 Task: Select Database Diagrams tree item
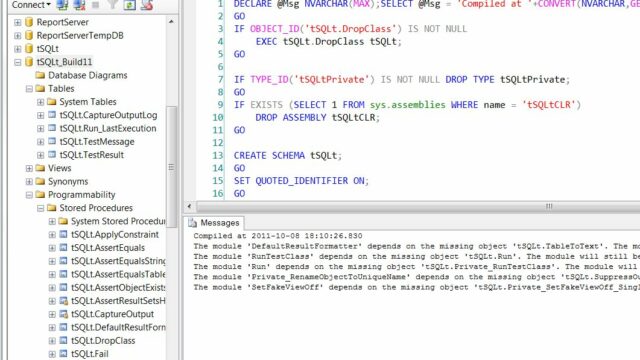tap(88, 75)
